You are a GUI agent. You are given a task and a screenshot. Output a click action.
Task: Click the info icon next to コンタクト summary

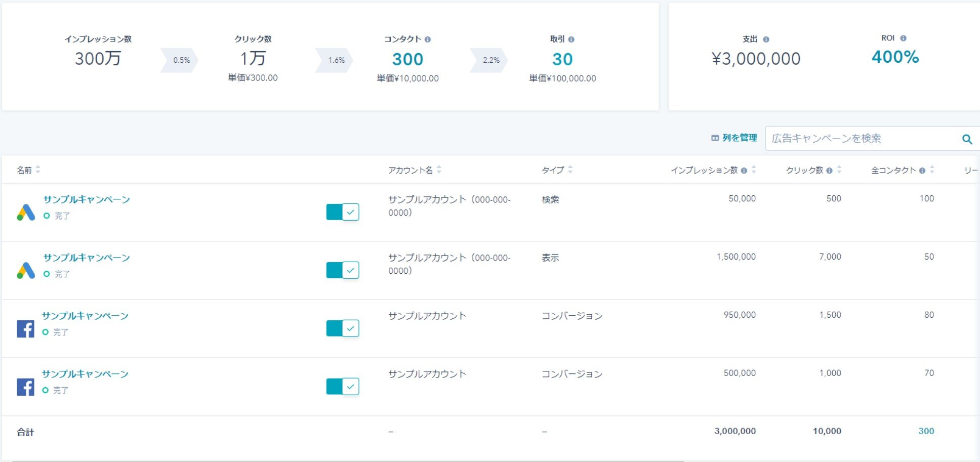pos(428,39)
